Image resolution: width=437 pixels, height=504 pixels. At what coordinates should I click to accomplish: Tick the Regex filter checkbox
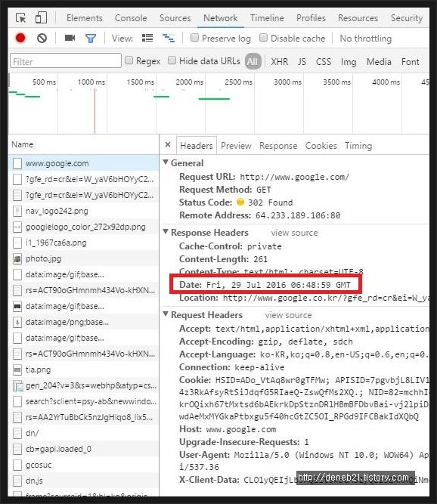tap(129, 60)
